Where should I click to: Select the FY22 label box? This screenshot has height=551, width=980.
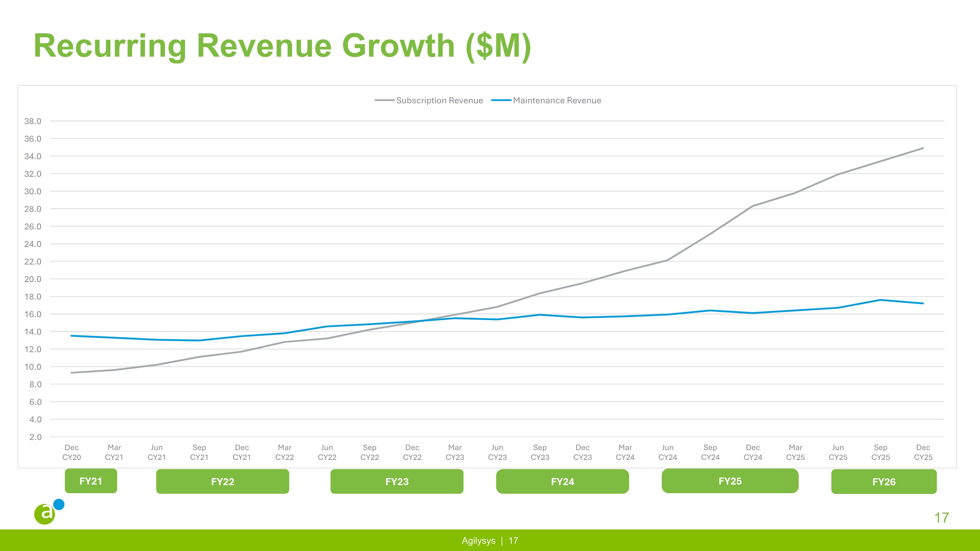tap(222, 481)
